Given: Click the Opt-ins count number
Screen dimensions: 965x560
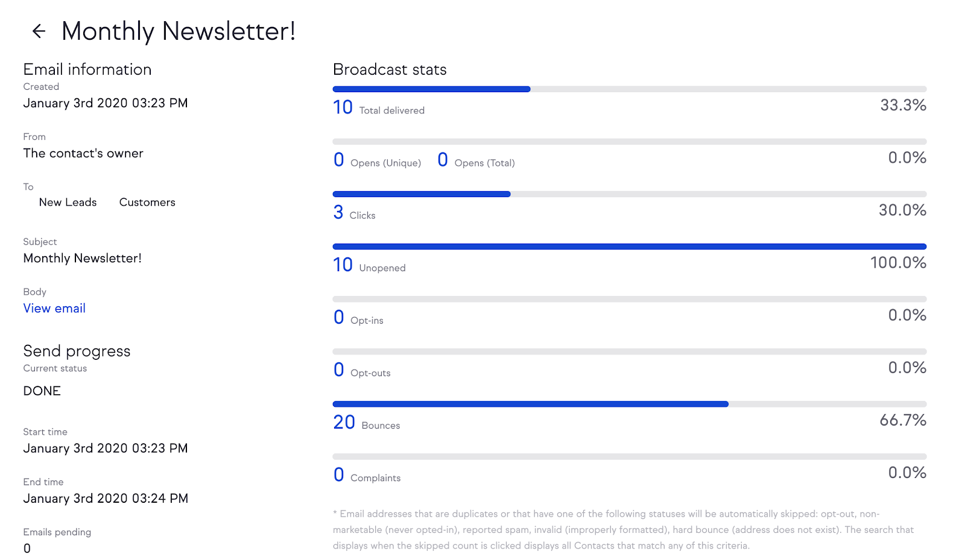Looking at the screenshot, I should (339, 318).
